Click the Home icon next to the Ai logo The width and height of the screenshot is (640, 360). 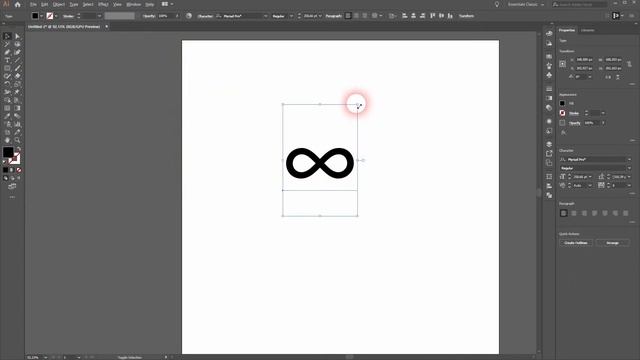(x=18, y=4)
